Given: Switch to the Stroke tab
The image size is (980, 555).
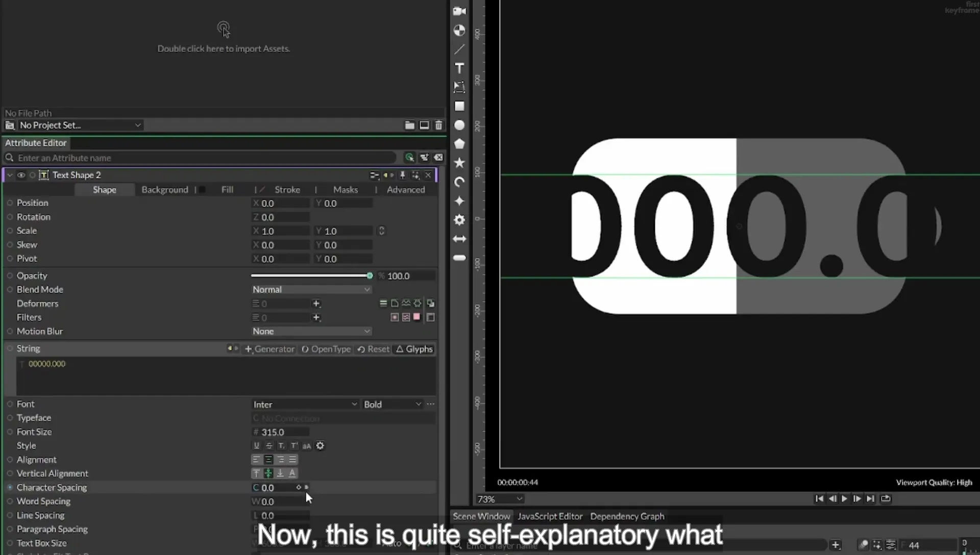Looking at the screenshot, I should [x=287, y=190].
